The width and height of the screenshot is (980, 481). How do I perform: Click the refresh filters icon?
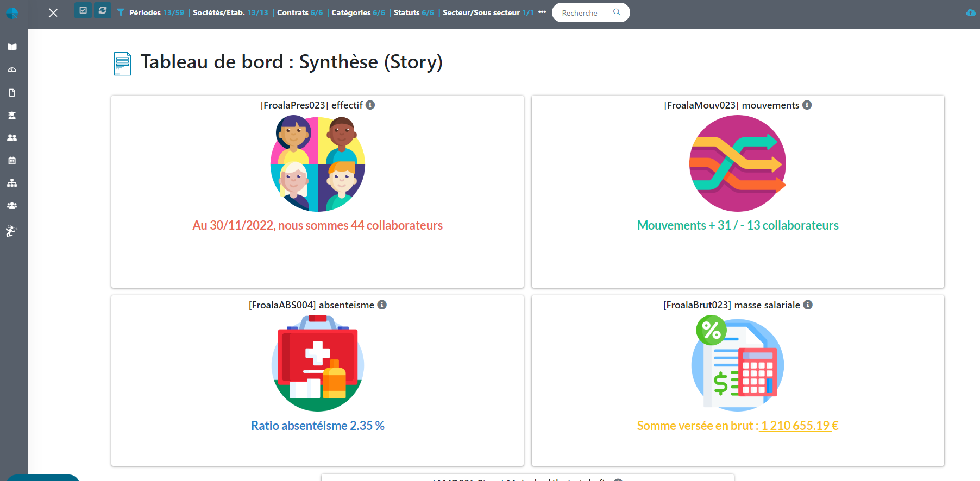(x=103, y=10)
